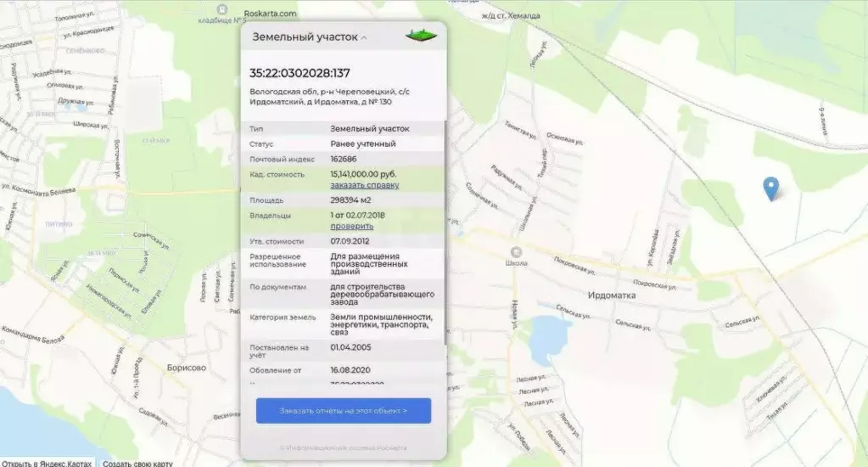Screen dimensions: 868x467
Task: Open the заказать справку link
Action: click(364, 185)
